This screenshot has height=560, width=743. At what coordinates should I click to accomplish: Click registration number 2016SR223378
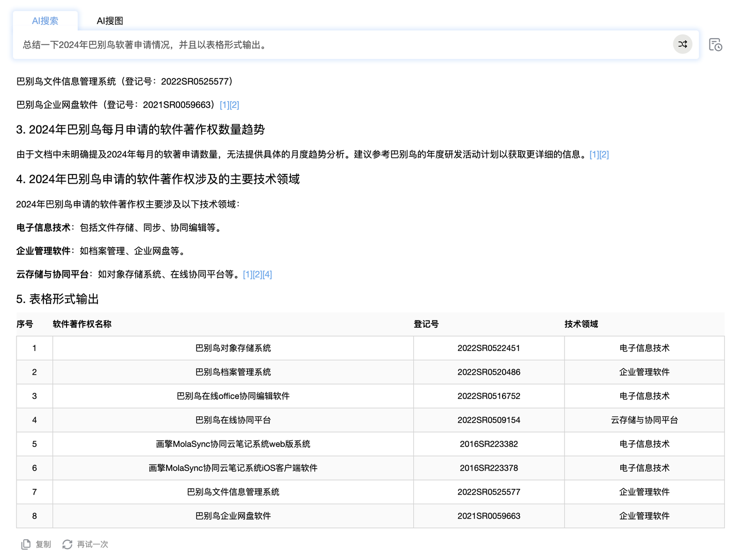point(489,468)
